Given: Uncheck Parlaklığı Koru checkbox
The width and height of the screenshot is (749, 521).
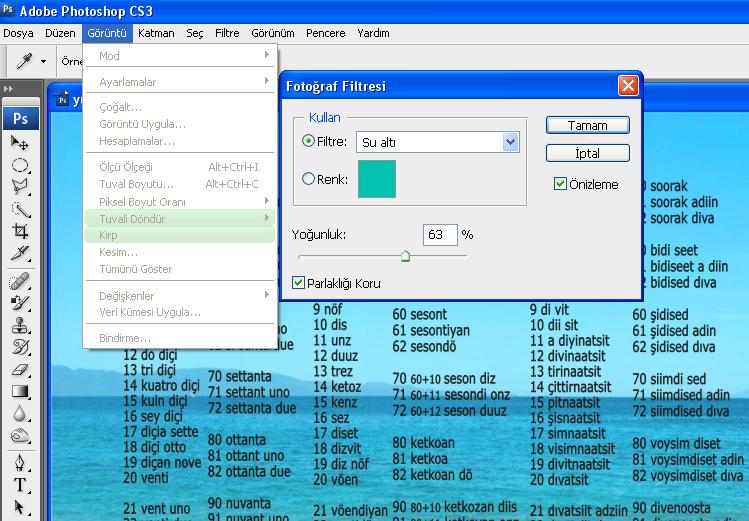Looking at the screenshot, I should point(298,282).
